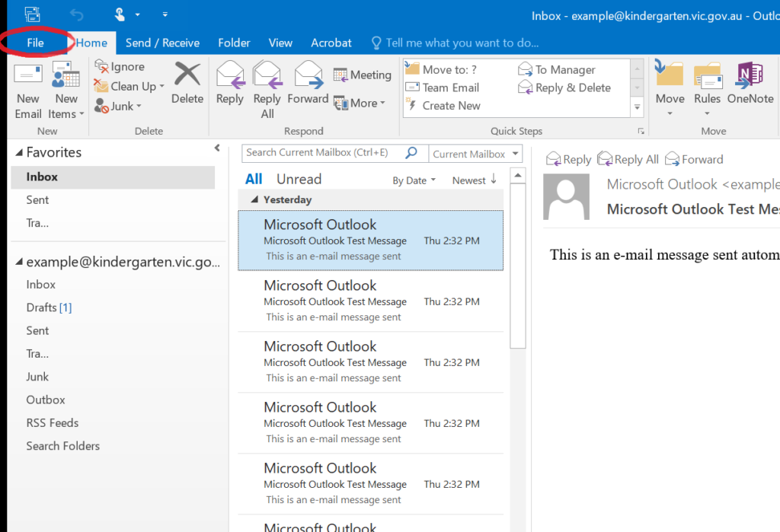Open the By Date arrangement dropdown
780x532 pixels.
pos(414,180)
